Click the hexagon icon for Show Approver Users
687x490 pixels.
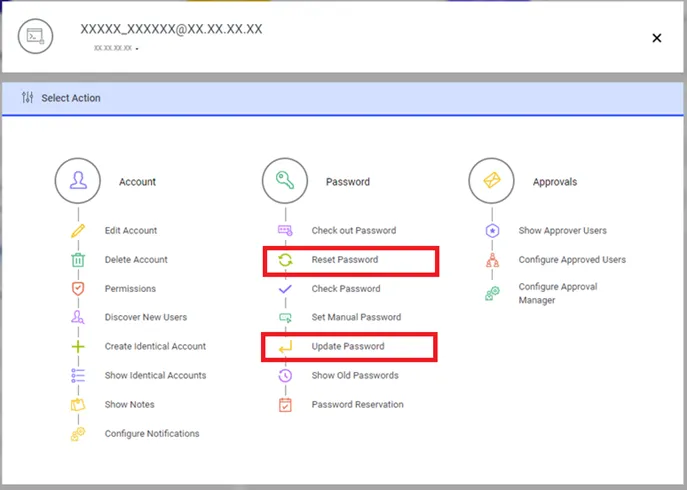tap(492, 231)
